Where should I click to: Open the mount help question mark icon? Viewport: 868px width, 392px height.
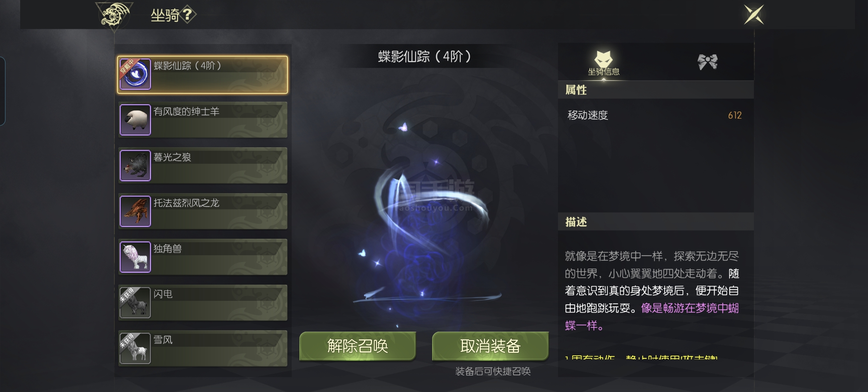188,15
